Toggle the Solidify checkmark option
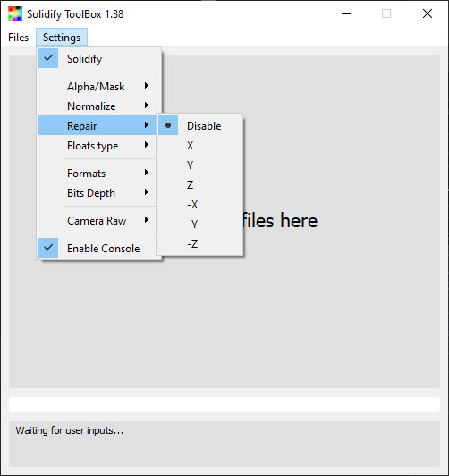The width and height of the screenshot is (449, 476). (98, 58)
